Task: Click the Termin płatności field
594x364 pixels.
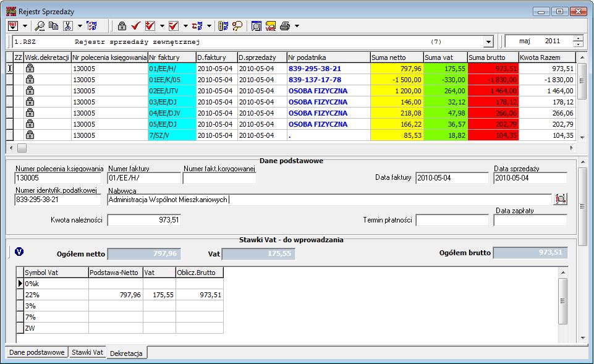Action: coord(452,220)
